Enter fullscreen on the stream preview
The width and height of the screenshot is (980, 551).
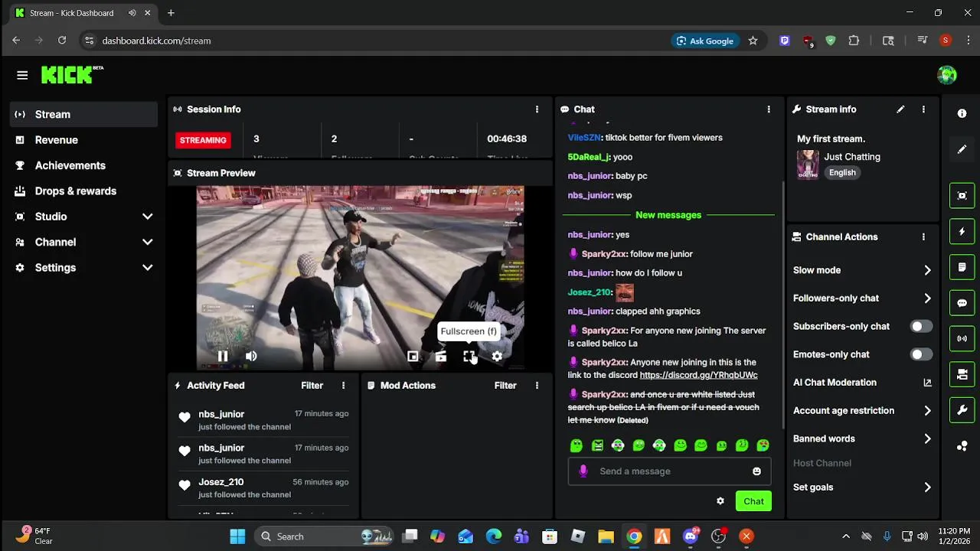469,356
